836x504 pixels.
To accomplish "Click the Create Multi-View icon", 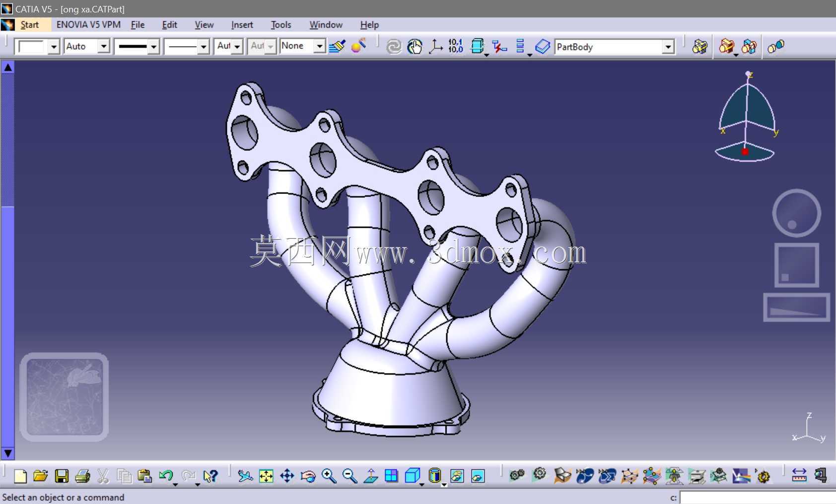I will pyautogui.click(x=391, y=476).
